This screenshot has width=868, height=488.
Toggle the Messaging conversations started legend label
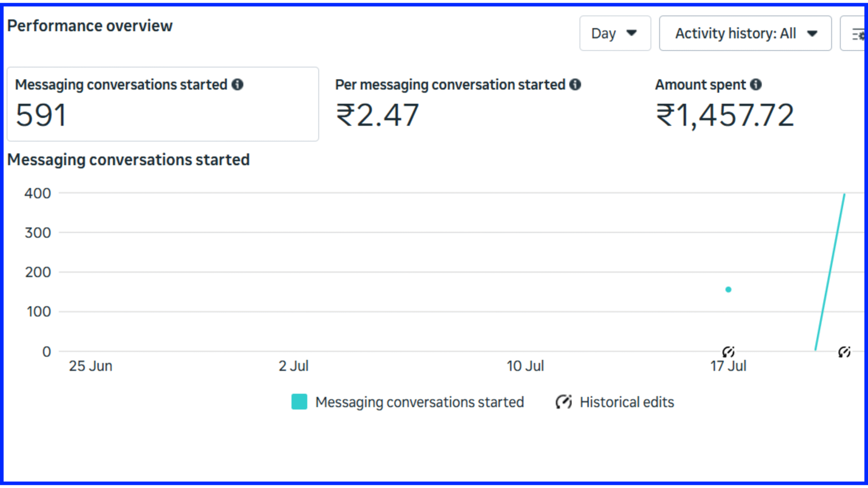[x=419, y=402]
